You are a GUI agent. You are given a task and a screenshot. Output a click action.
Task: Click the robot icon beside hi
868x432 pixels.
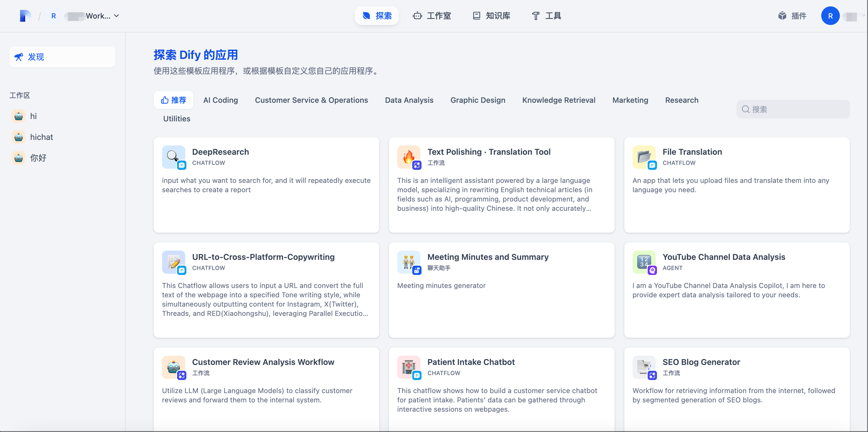(x=19, y=116)
